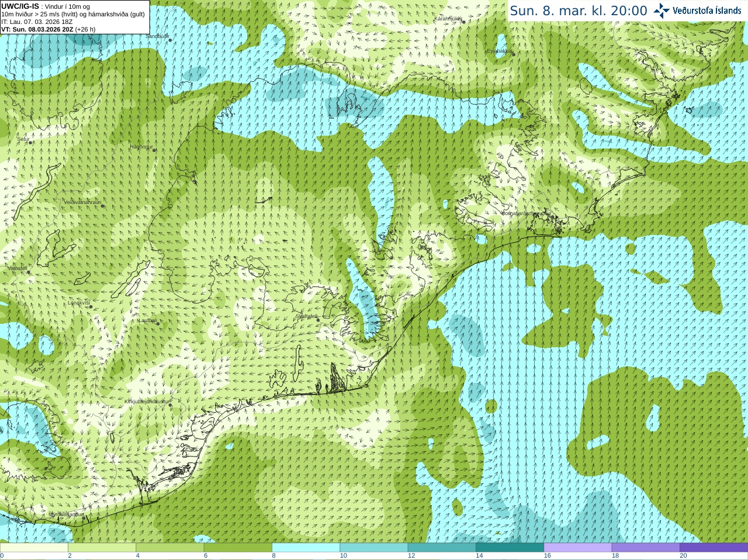Click the Setur place label
The height and width of the screenshot is (560, 748).
23,139
